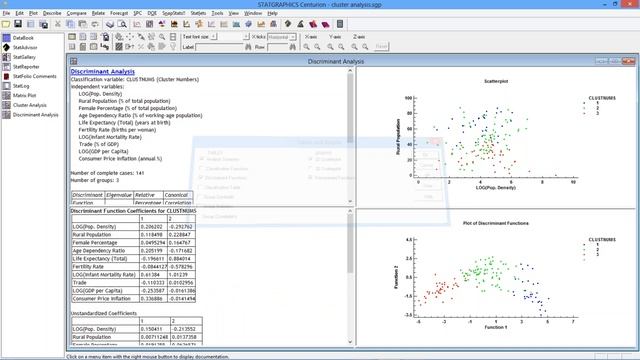This screenshot has height=360, width=640.
Task: Click the padlock icon in the analysis toolbar
Action: [x=105, y=37]
